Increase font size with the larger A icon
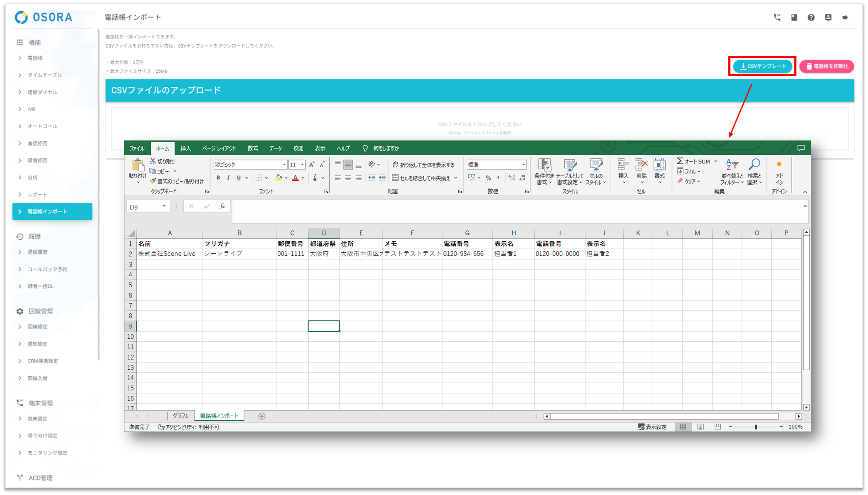 [x=311, y=165]
